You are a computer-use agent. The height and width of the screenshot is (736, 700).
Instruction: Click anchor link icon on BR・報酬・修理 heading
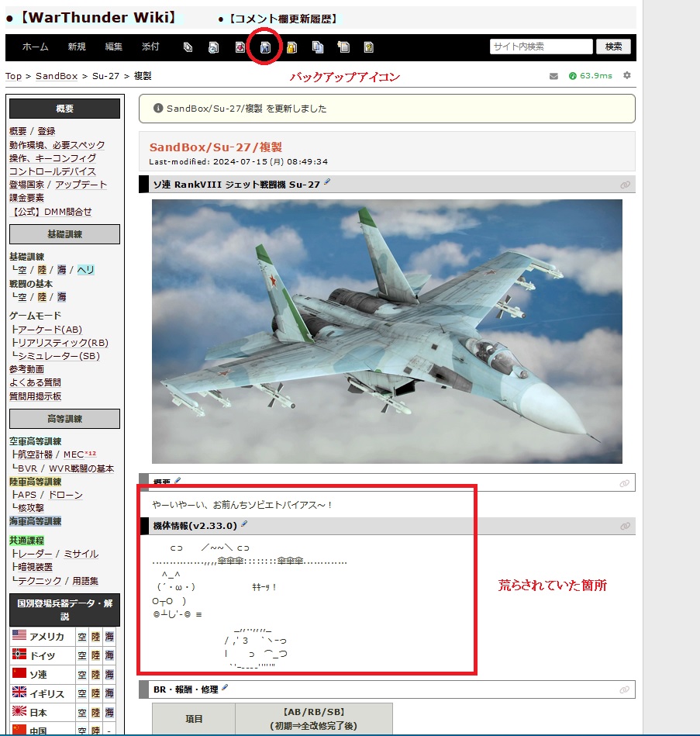[625, 689]
